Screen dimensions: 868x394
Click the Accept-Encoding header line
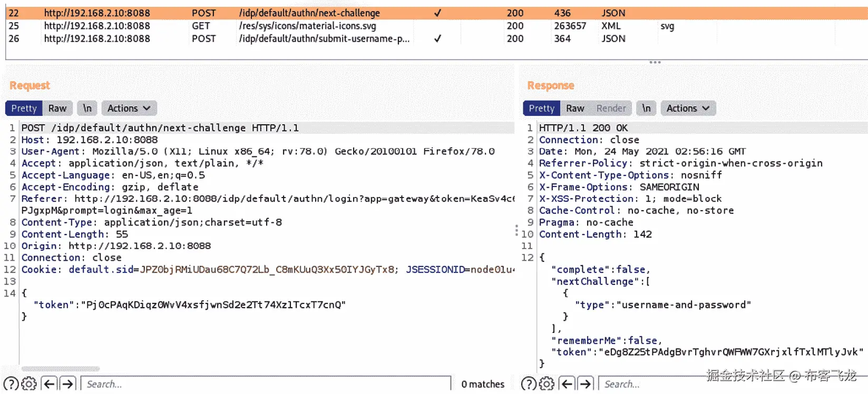tap(110, 187)
